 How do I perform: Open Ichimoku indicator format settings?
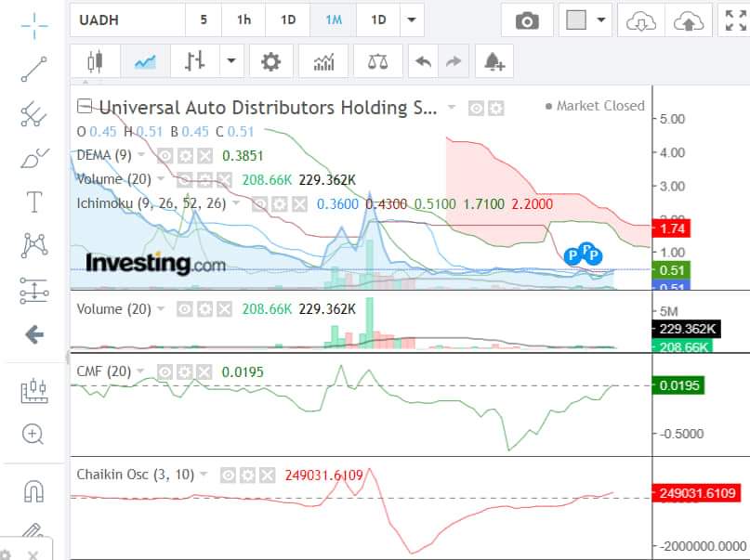point(280,204)
